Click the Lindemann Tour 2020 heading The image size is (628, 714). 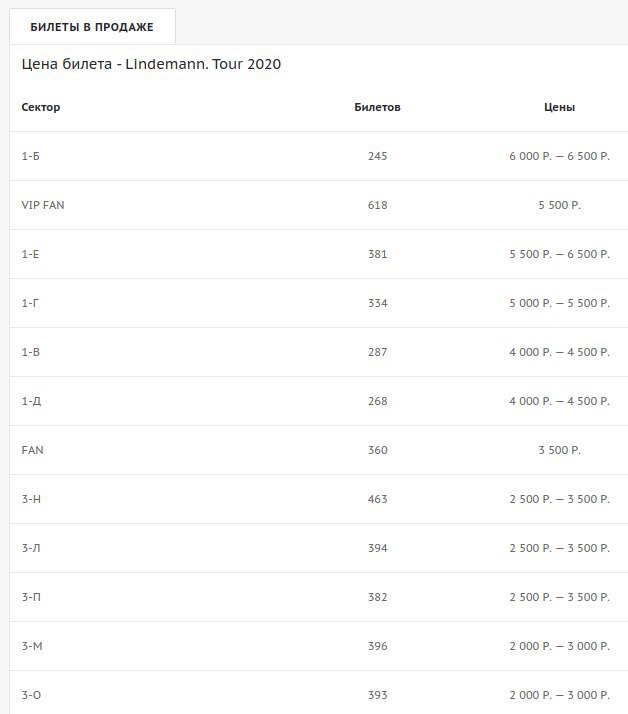click(151, 64)
